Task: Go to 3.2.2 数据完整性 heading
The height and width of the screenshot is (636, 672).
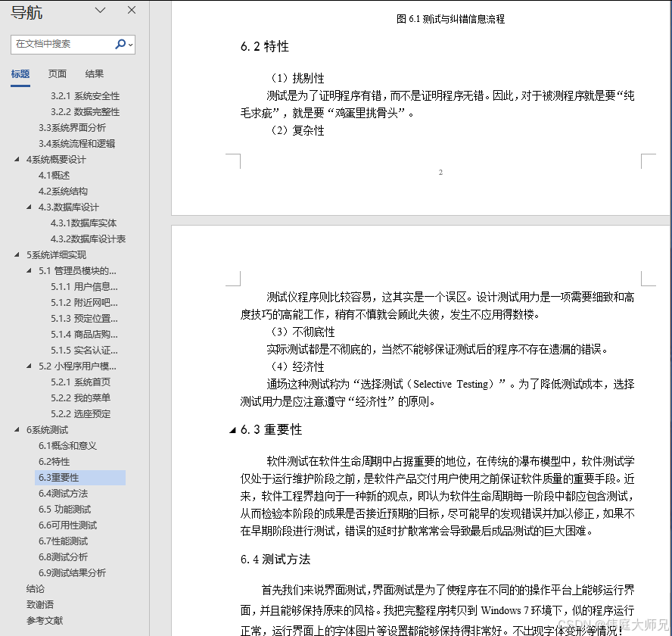Action: pos(85,112)
